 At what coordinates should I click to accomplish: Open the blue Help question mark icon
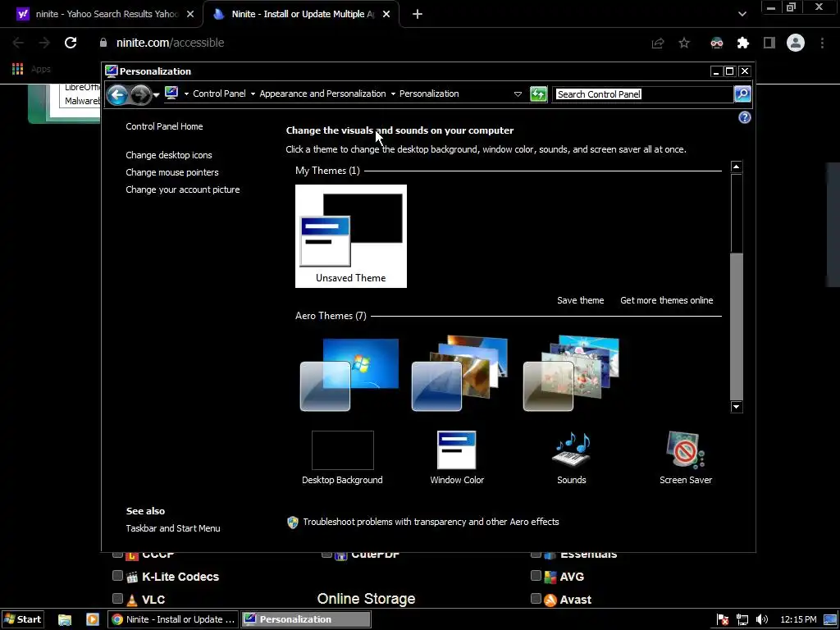(x=745, y=117)
